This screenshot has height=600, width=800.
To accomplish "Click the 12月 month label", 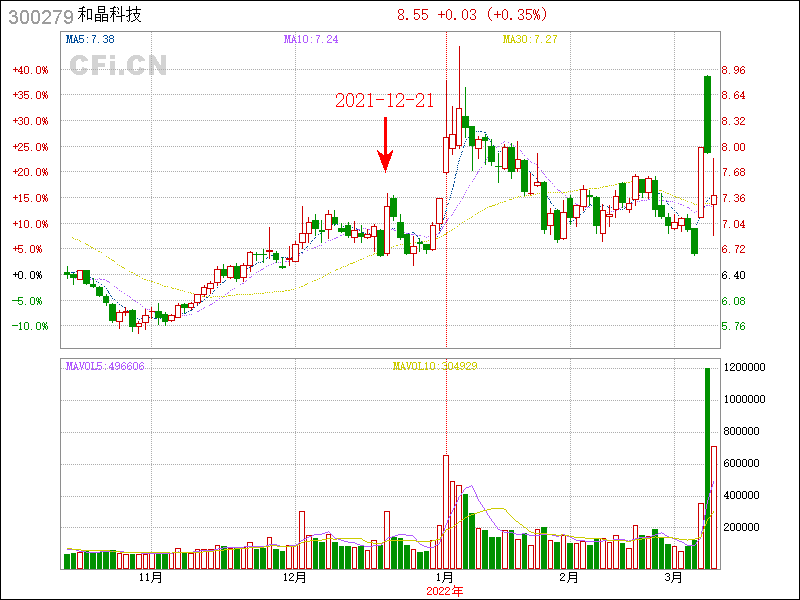I will coord(294,578).
